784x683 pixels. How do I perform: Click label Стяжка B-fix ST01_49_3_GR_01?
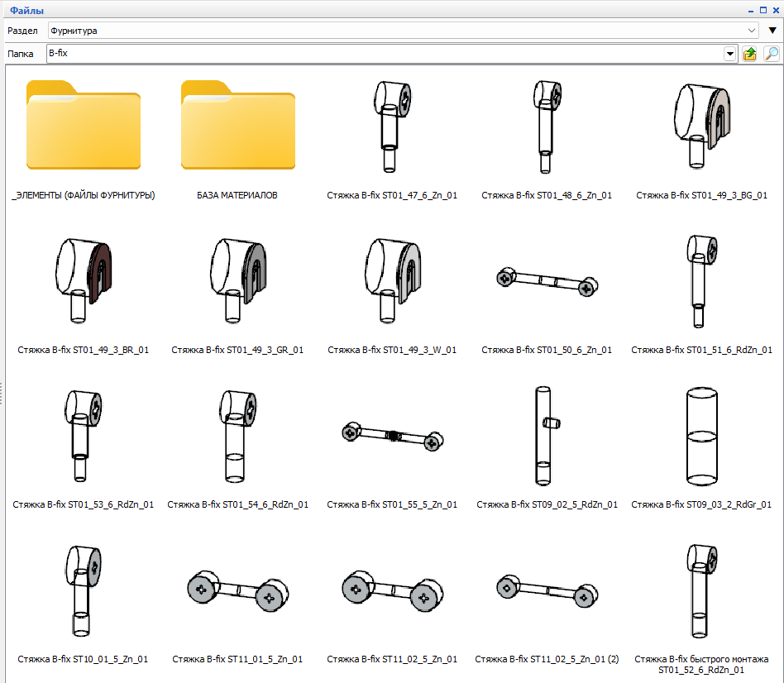coord(237,350)
